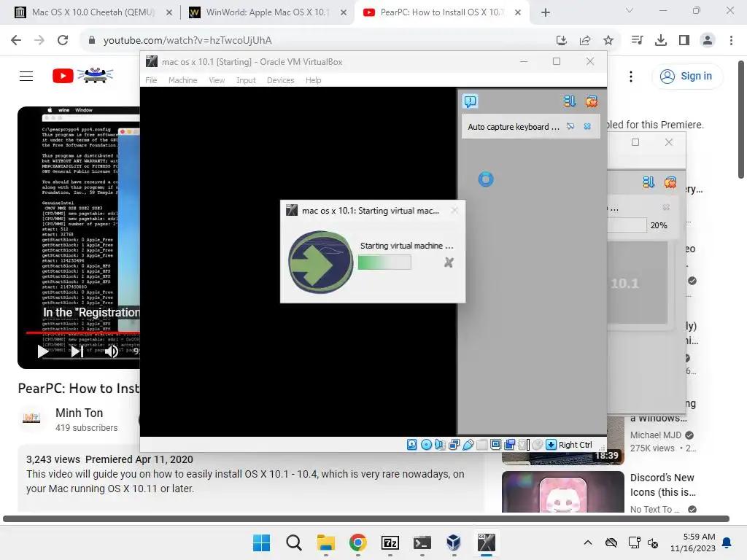Bookmark this page with the star icon
The image size is (747, 560).
click(x=608, y=40)
